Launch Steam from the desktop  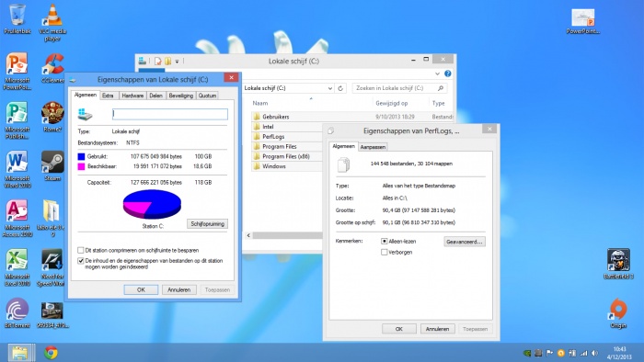(x=52, y=165)
